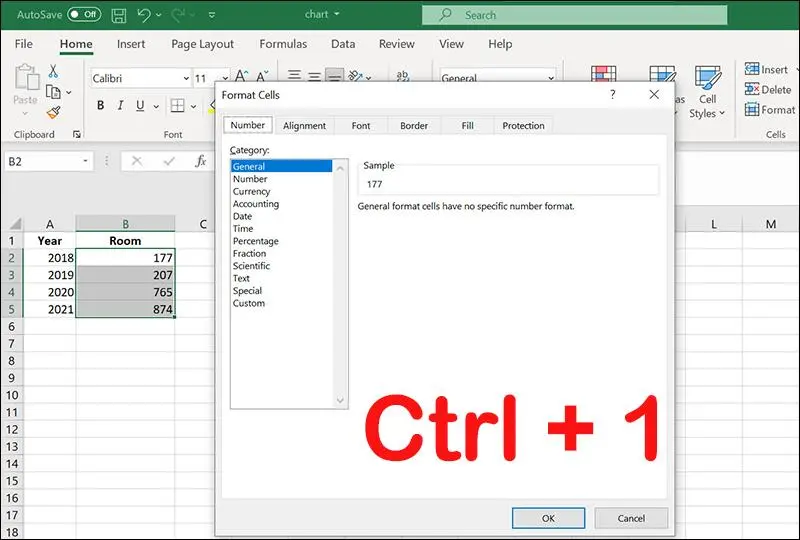Click the Orientation text angle icon
The width and height of the screenshot is (800, 540).
point(356,76)
